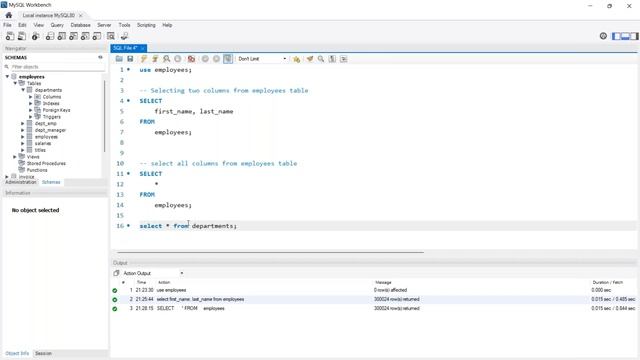Toggle autocommit mode button
Viewport: 640px width, 360px height.
pyautogui.click(x=228, y=59)
